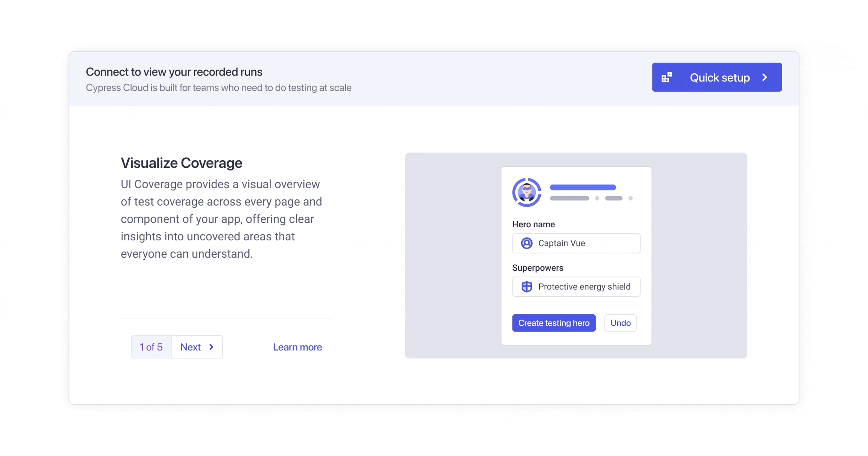Click the Superpowers label
The height and width of the screenshot is (456, 868).
(x=537, y=268)
